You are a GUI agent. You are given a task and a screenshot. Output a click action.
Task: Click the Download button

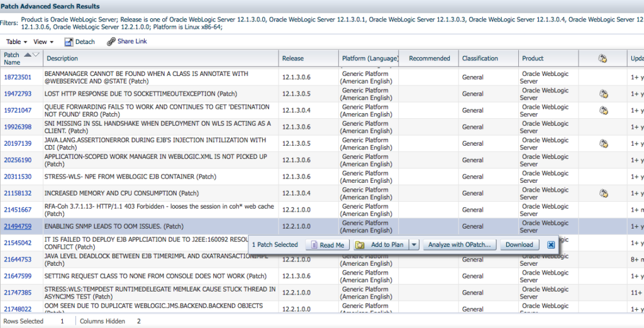(519, 245)
